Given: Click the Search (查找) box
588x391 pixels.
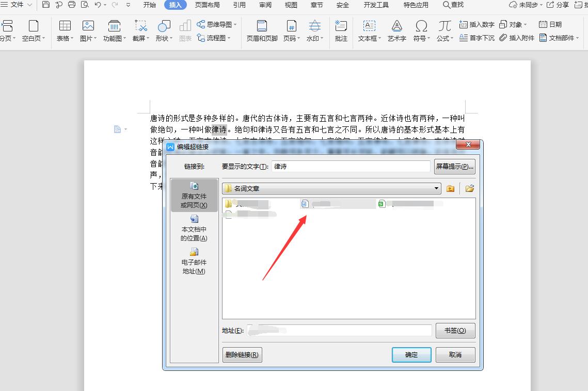Looking at the screenshot, I should pyautogui.click(x=453, y=5).
